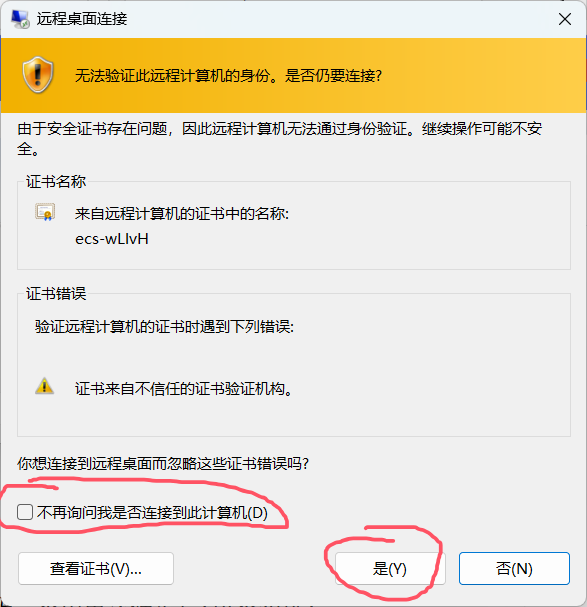Click the certificate name ecs-wLlvH
The height and width of the screenshot is (607, 587).
(x=112, y=239)
